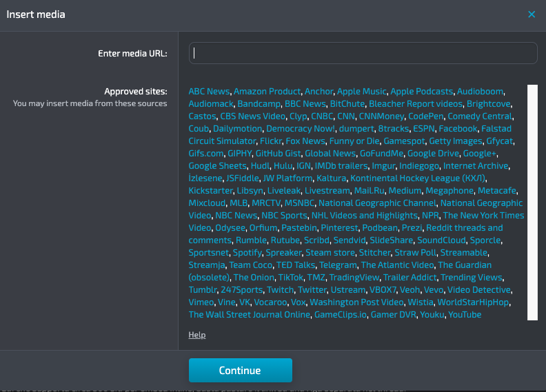Click the Continue button
Screen dimensions: 546x392
click(241, 371)
